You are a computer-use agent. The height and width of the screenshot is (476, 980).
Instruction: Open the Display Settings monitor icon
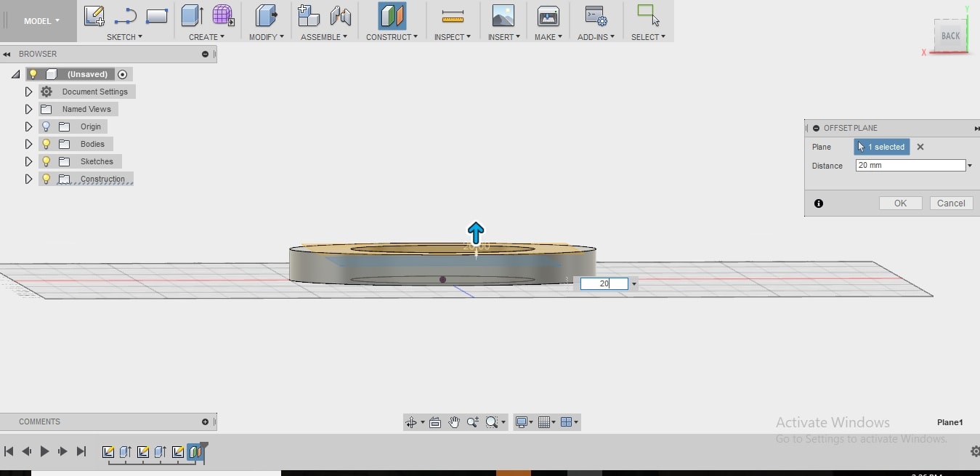click(521, 422)
